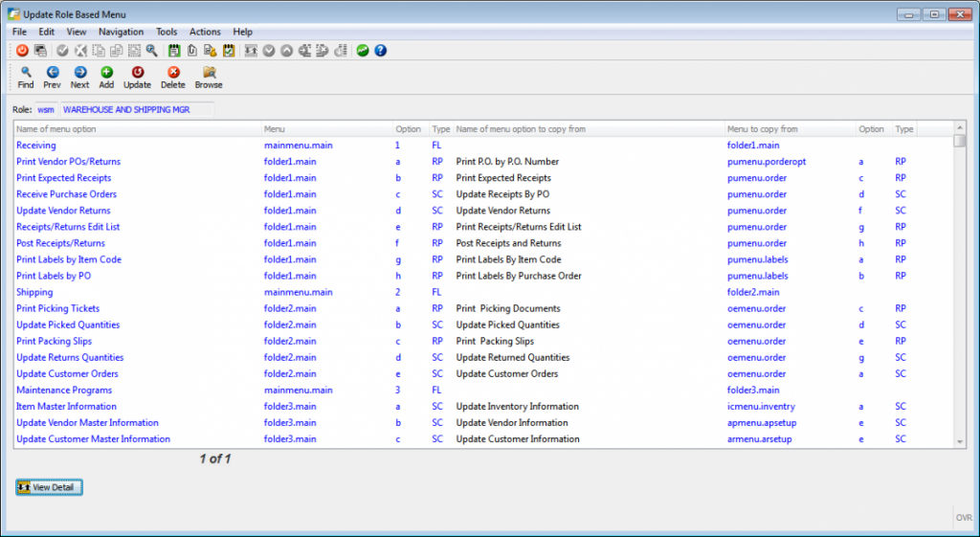This screenshot has height=537, width=980.
Task: Click the red power exit icon
Action: [22, 51]
